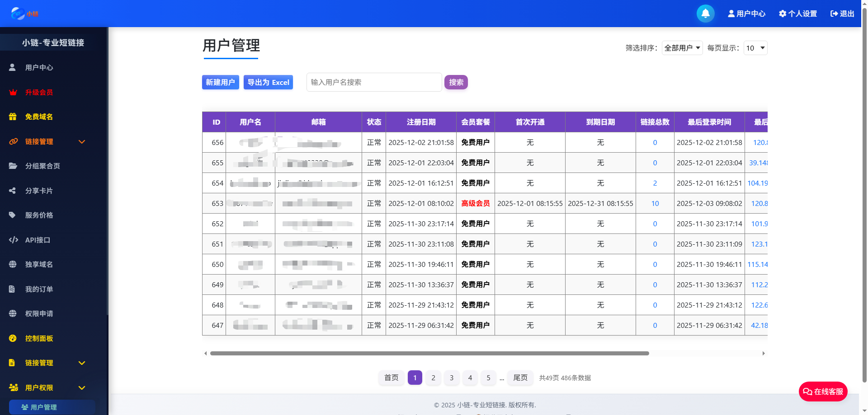Open 控制面板 from the sidebar icon
The width and height of the screenshot is (868, 415).
coord(12,338)
